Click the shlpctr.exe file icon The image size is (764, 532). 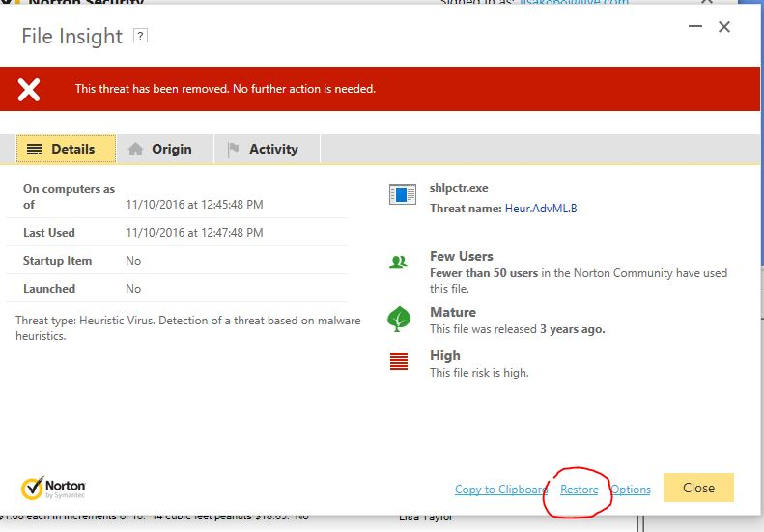coord(403,195)
